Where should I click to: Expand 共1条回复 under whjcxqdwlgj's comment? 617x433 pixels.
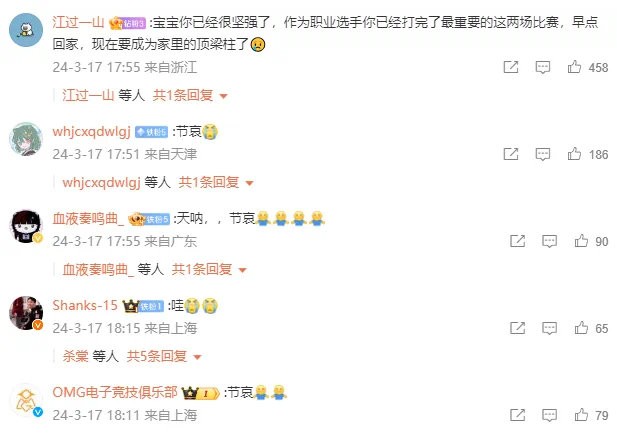[216, 182]
